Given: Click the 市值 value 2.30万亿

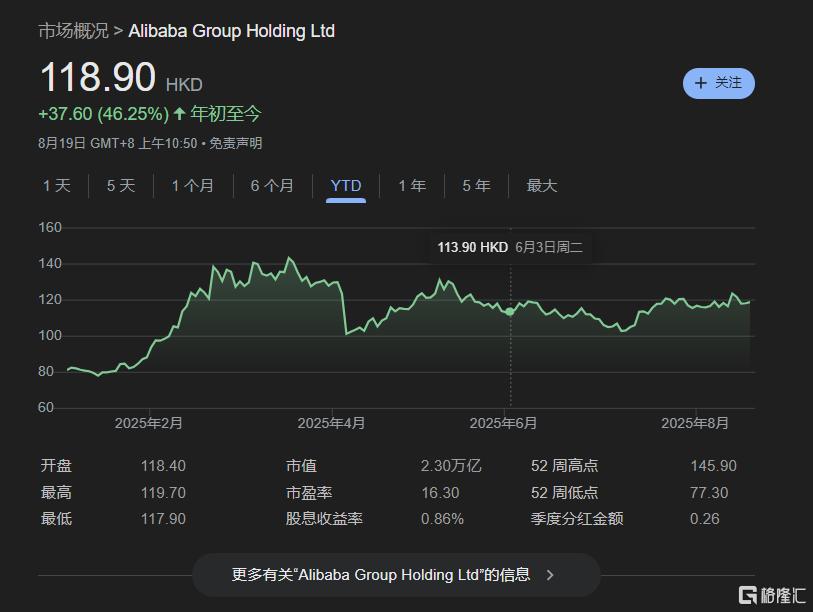Looking at the screenshot, I should click(451, 466).
